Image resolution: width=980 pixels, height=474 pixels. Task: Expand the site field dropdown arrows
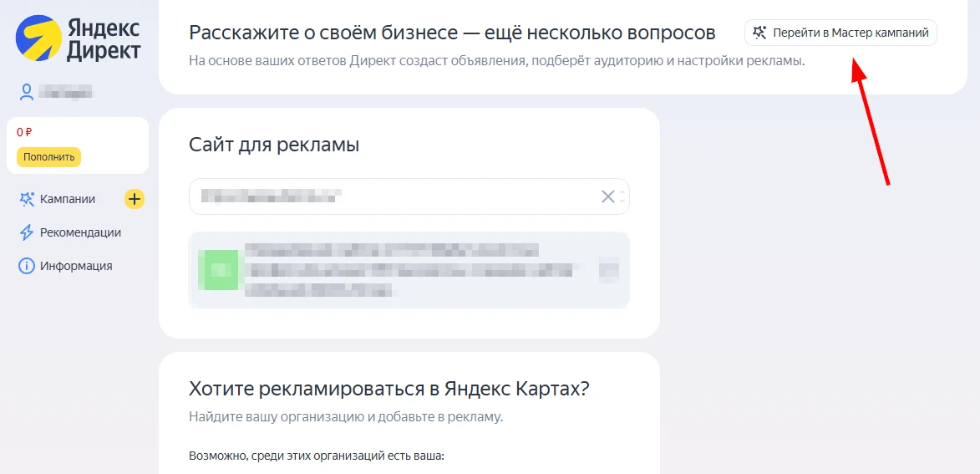[622, 196]
